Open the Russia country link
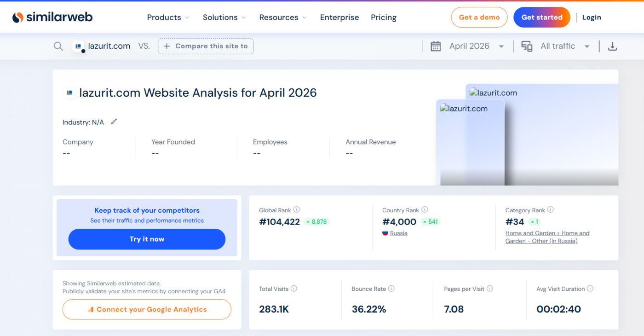The width and height of the screenshot is (644, 336). coord(399,233)
